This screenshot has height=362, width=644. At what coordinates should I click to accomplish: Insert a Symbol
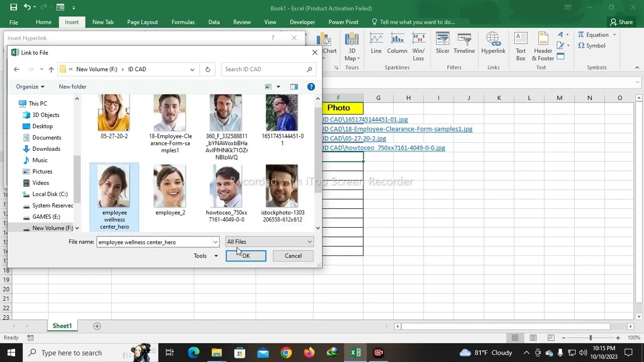[x=592, y=46]
